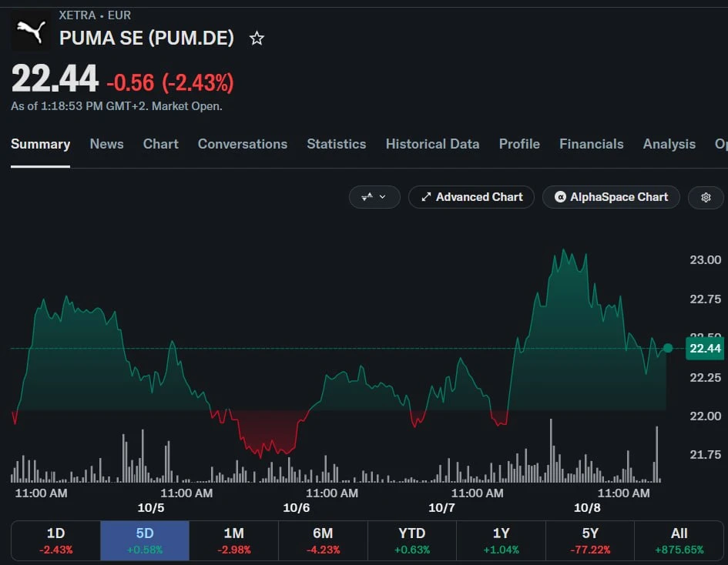Select the 5D time range
The height and width of the screenshot is (565, 728).
pos(145,541)
